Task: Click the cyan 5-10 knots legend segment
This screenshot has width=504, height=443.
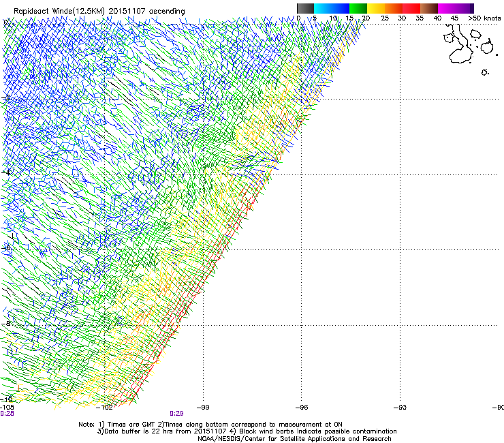Action: tap(323, 8)
